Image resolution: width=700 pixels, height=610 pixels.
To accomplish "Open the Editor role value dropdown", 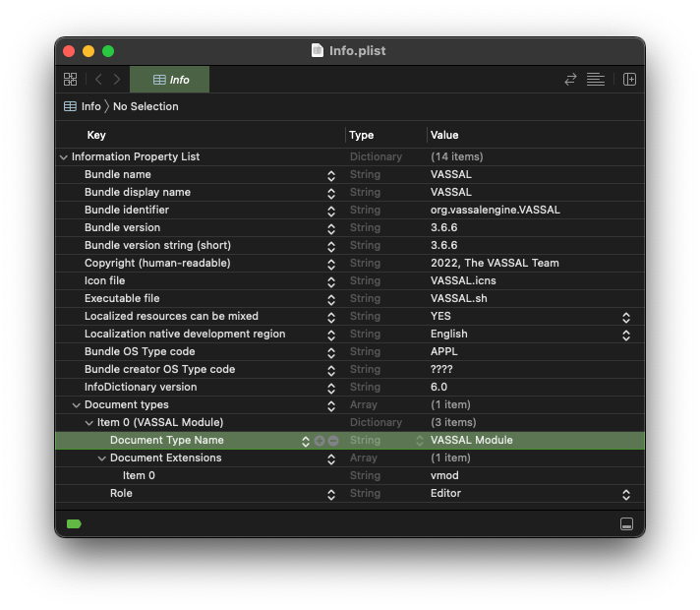I will pos(626,494).
